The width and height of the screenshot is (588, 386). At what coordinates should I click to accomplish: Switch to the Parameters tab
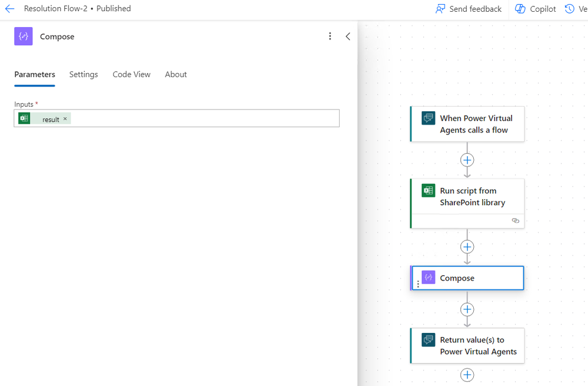click(35, 74)
